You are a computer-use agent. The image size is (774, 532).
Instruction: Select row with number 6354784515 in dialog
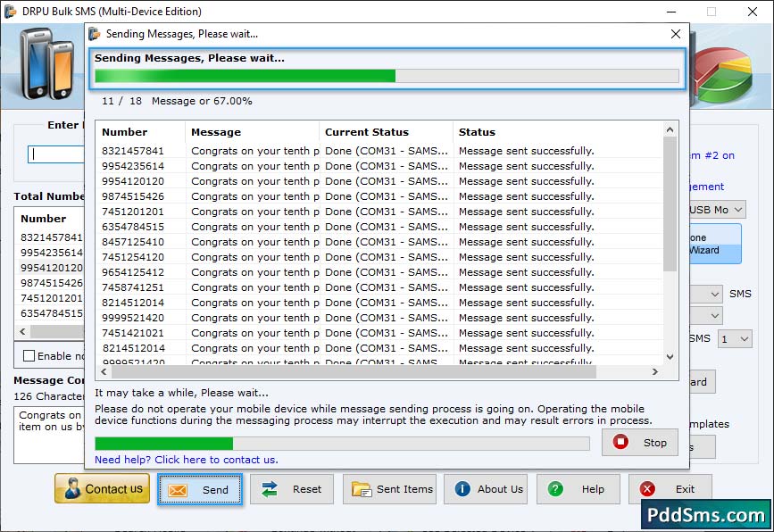379,227
